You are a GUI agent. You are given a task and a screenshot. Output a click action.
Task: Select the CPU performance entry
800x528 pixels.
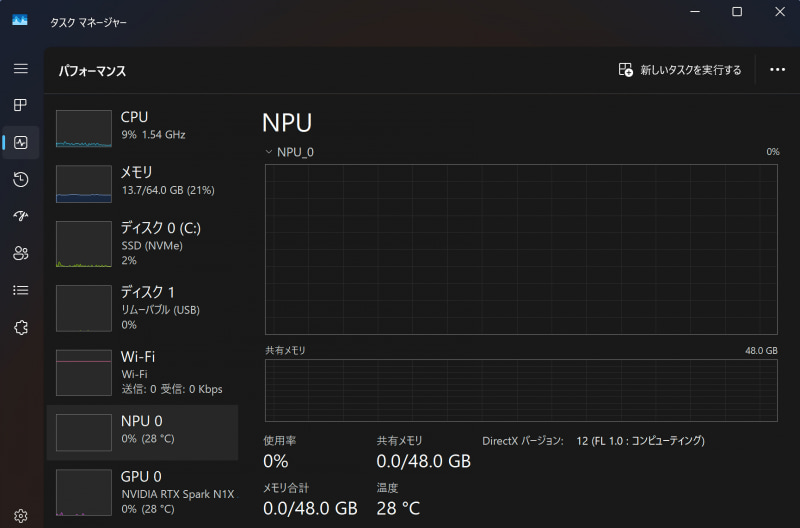[142, 128]
